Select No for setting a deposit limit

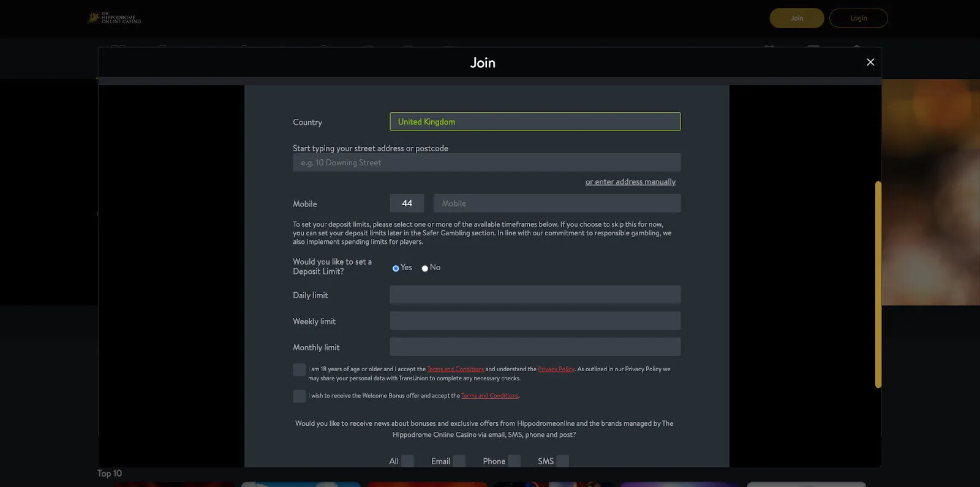pyautogui.click(x=425, y=268)
